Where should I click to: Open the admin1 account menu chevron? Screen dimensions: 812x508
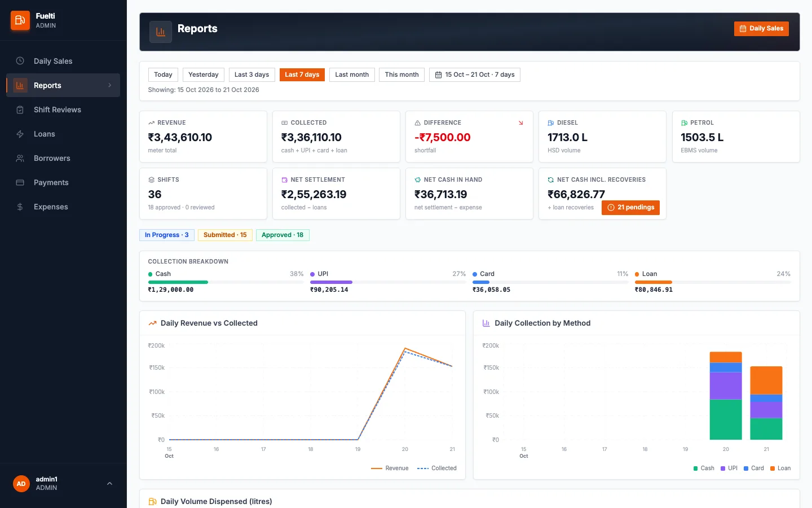(109, 484)
